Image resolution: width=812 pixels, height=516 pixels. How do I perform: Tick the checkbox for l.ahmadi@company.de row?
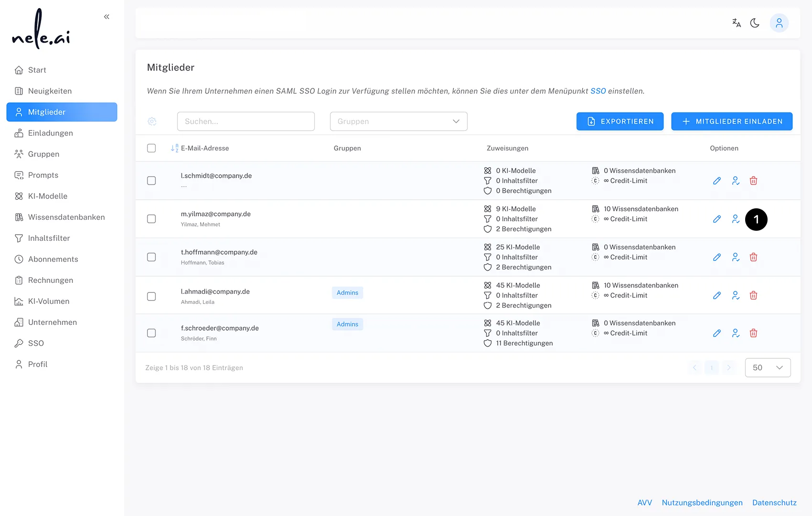click(x=151, y=296)
